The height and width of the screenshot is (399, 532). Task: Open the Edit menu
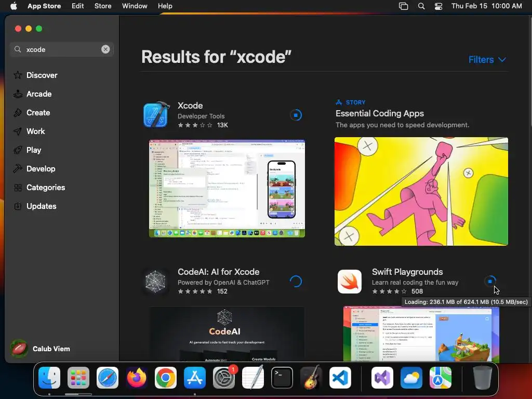point(78,6)
